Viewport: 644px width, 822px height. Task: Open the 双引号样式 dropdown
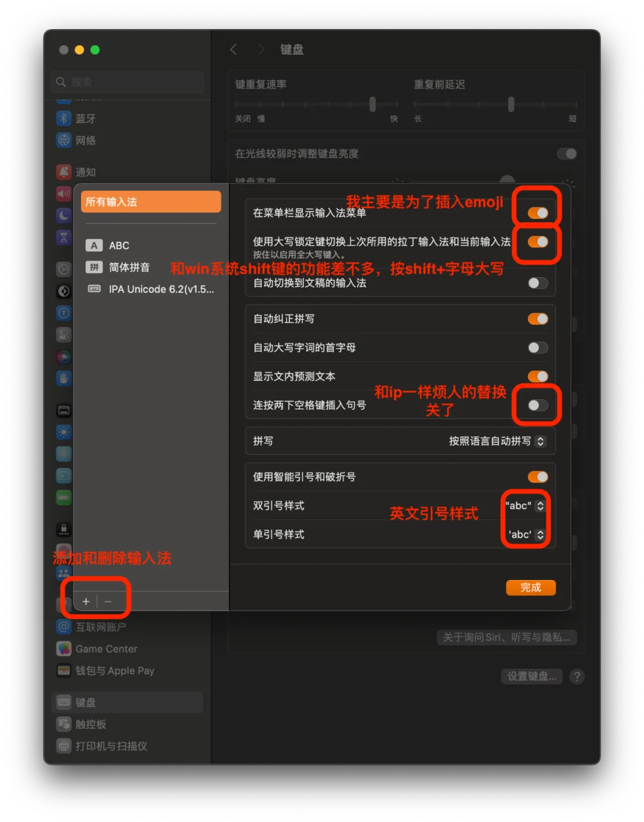[525, 505]
